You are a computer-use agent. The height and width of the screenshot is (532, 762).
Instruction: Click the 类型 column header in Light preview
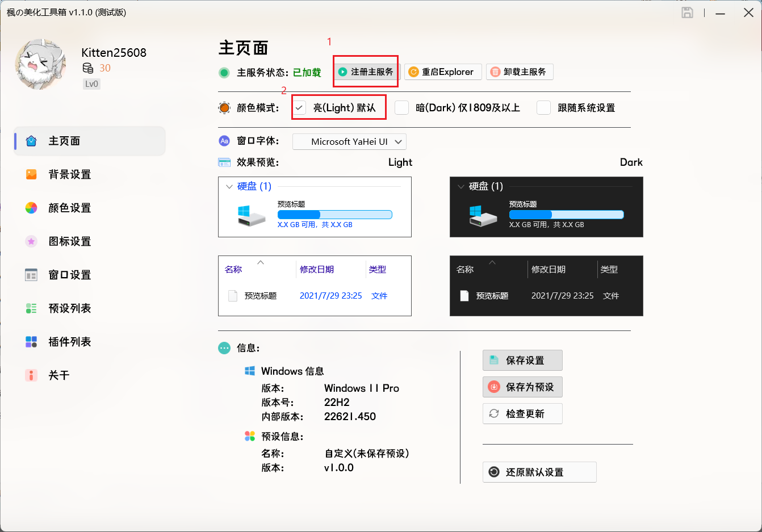click(378, 270)
